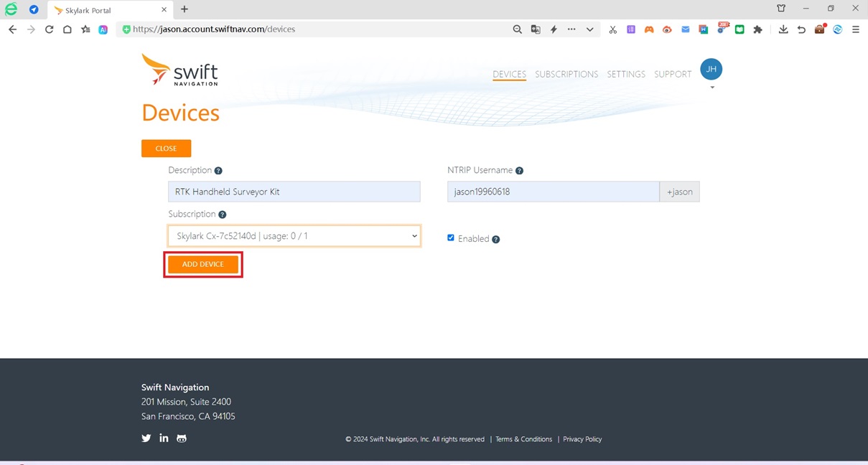The width and height of the screenshot is (868, 465).
Task: Expand the JH account menu arrow
Action: point(712,88)
